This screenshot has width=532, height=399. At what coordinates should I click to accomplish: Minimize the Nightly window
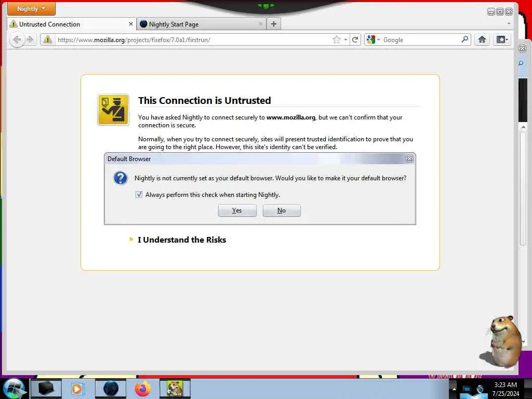click(x=490, y=12)
